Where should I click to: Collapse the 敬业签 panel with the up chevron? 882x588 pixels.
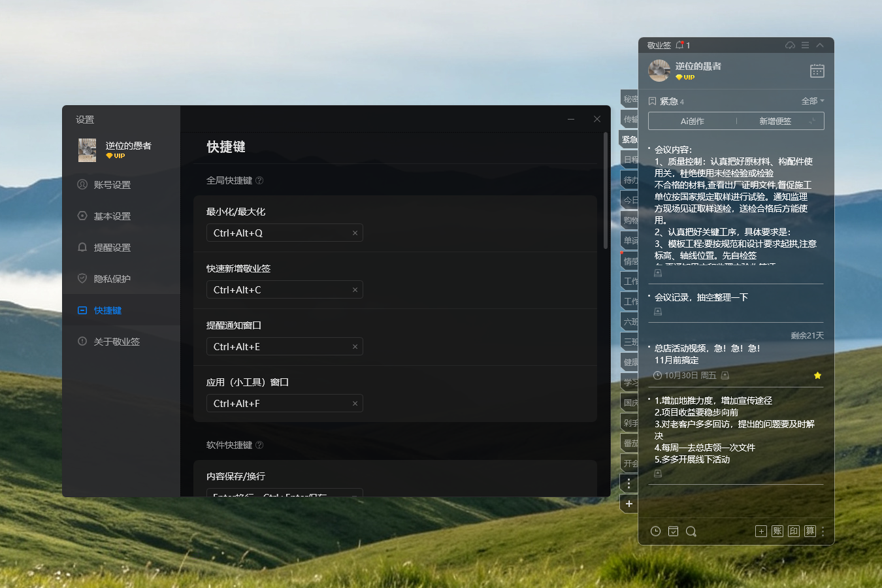820,45
